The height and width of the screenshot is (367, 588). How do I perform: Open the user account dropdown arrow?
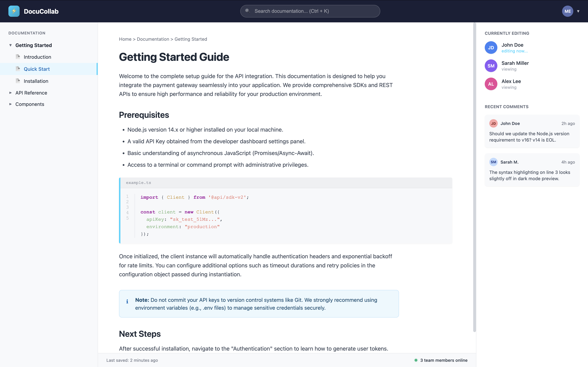point(578,11)
